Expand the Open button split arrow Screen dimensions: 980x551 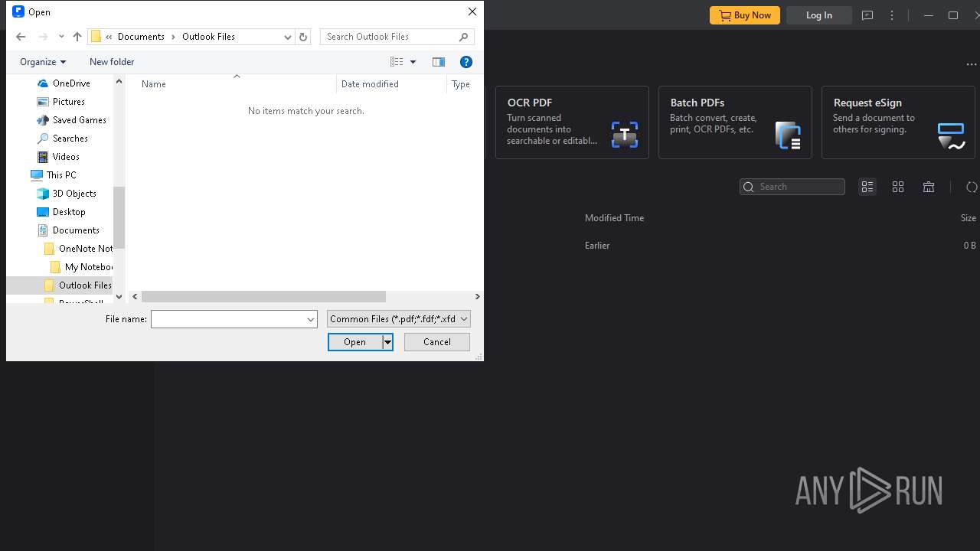[x=387, y=342]
